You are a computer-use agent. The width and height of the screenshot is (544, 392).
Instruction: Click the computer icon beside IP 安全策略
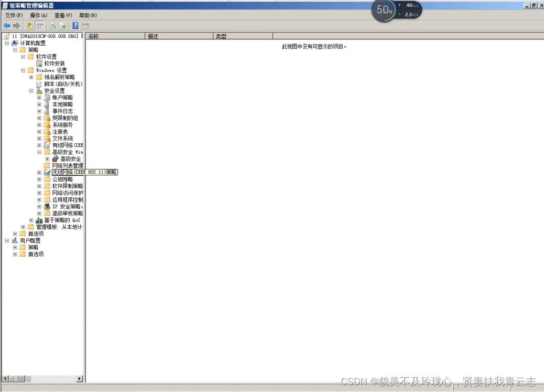(x=47, y=206)
